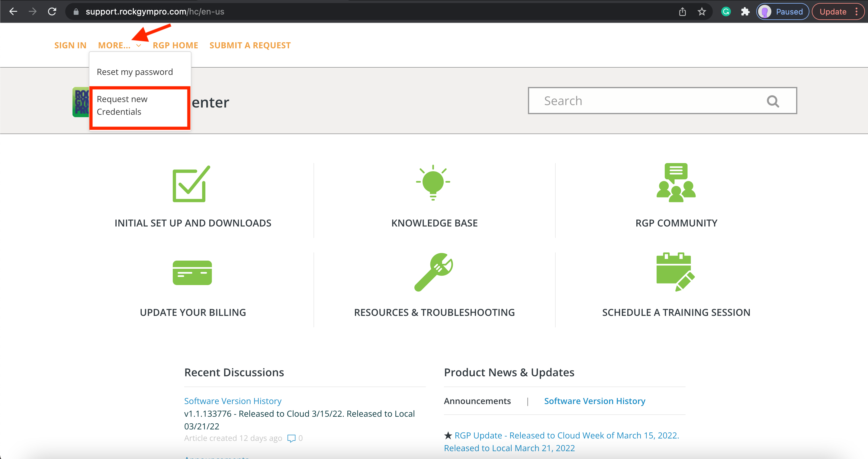Click the people chat community icon
Screen dimensions: 868x459
pos(676,183)
